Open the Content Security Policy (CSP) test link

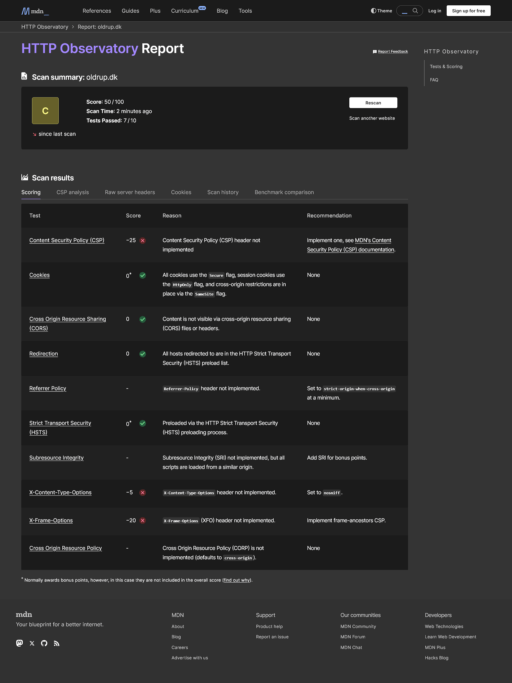[67, 240]
